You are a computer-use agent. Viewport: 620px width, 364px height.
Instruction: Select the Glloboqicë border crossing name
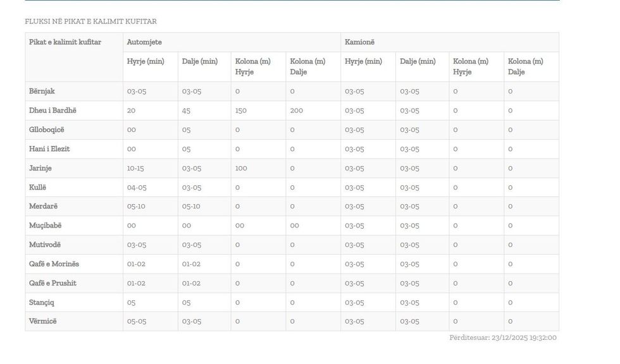(47, 130)
